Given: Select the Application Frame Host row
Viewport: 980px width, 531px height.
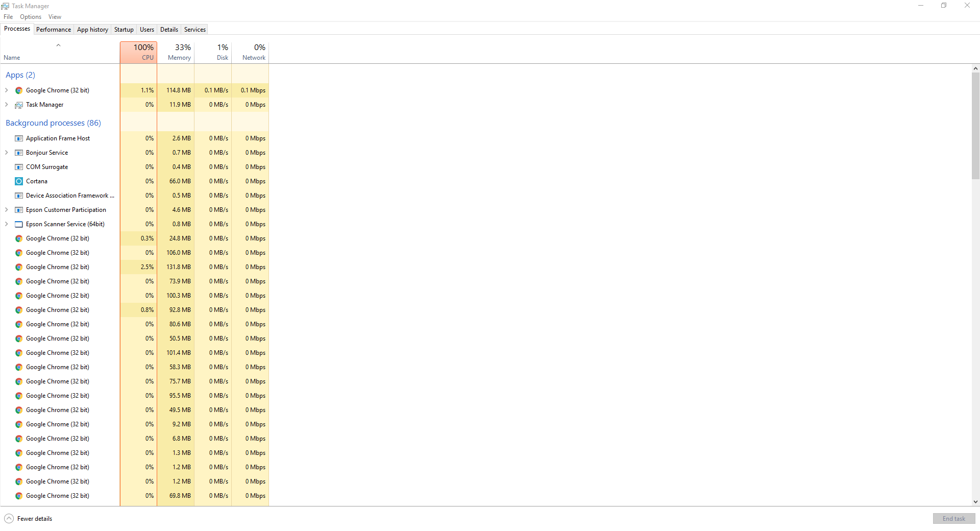Looking at the screenshot, I should [x=135, y=138].
